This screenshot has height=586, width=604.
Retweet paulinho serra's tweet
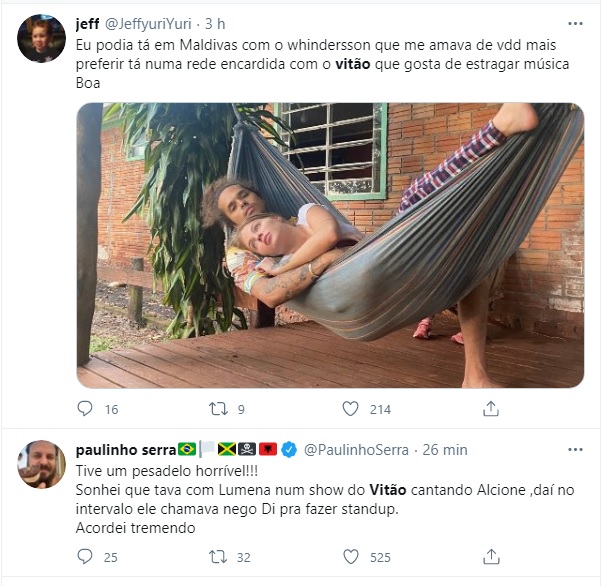click(x=219, y=556)
